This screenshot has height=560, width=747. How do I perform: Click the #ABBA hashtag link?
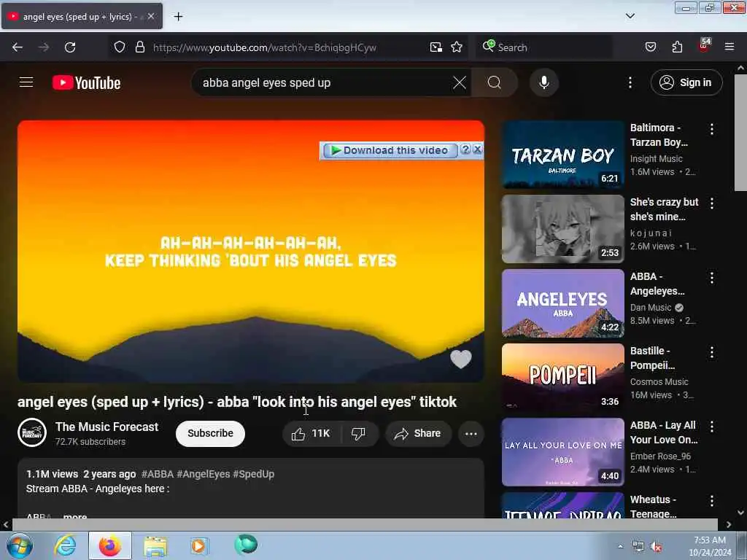pos(158,474)
